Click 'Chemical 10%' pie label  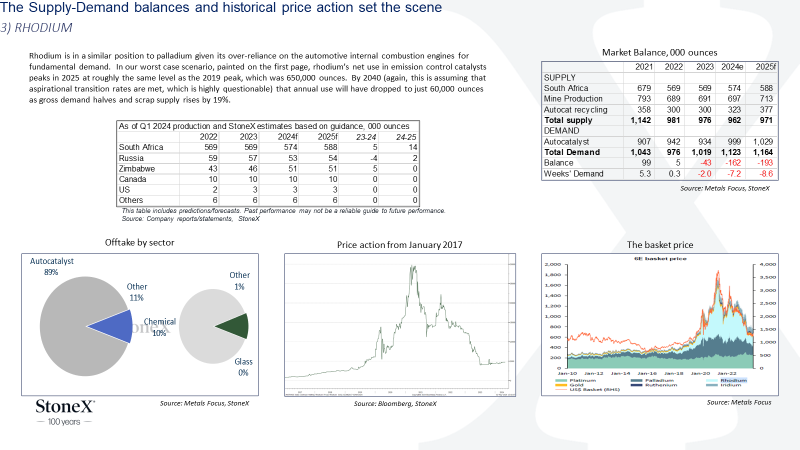click(160, 327)
